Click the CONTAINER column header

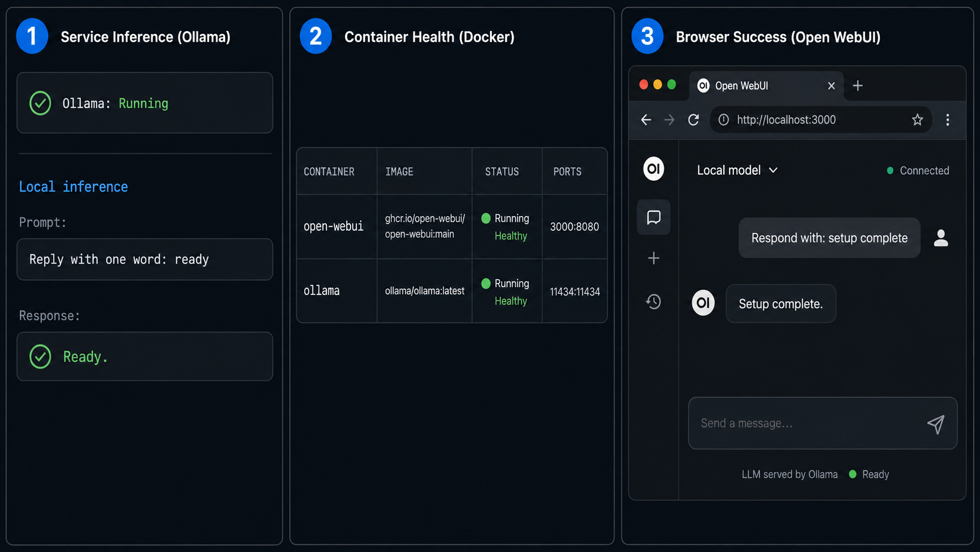(329, 172)
